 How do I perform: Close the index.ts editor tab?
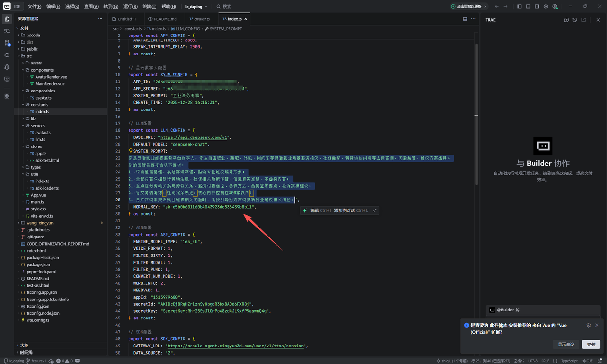tap(246, 19)
